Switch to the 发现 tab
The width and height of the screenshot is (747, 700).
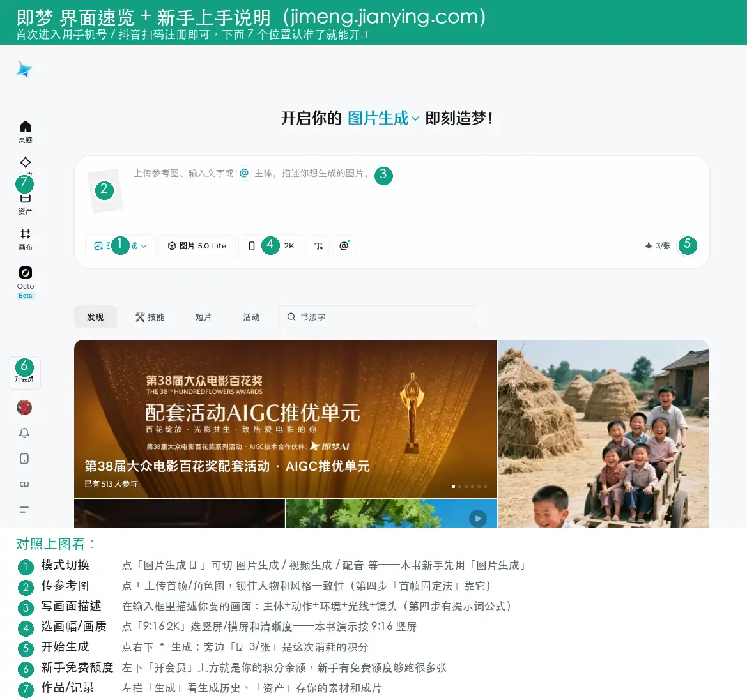(95, 317)
